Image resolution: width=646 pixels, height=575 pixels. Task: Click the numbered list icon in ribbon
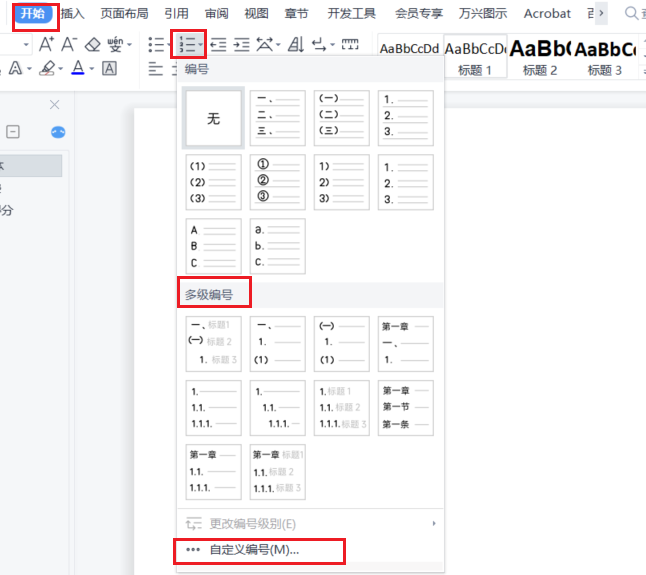point(185,44)
